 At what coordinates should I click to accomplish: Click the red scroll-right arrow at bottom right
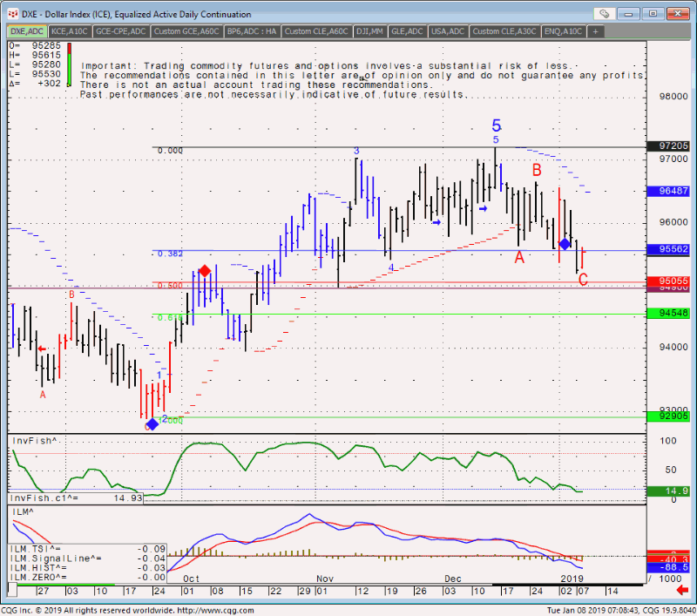[680, 590]
